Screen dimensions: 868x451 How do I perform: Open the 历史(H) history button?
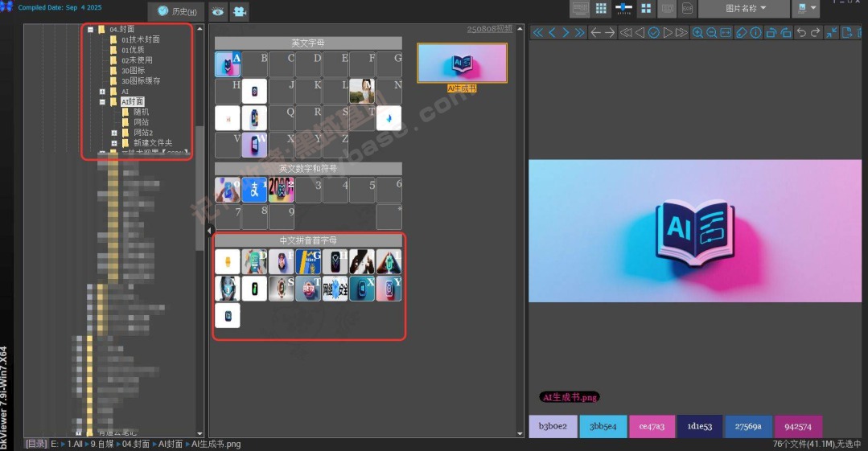[x=177, y=11]
